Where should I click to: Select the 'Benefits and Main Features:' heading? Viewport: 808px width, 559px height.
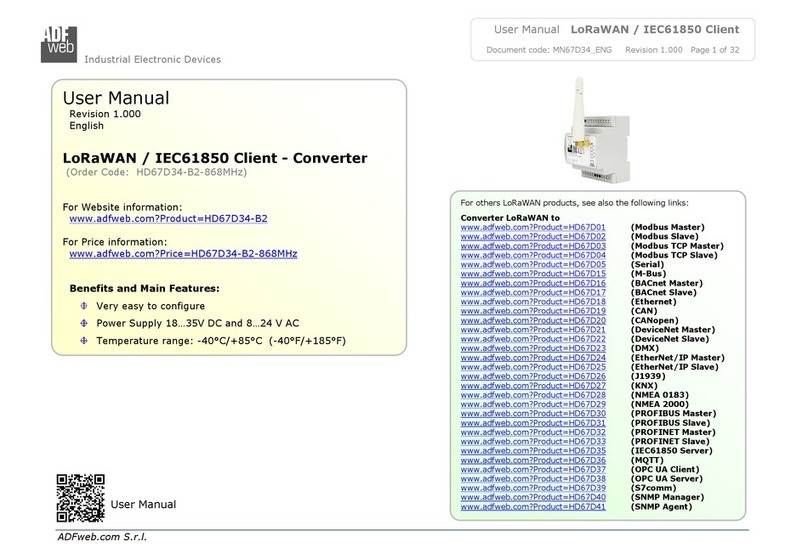144,289
